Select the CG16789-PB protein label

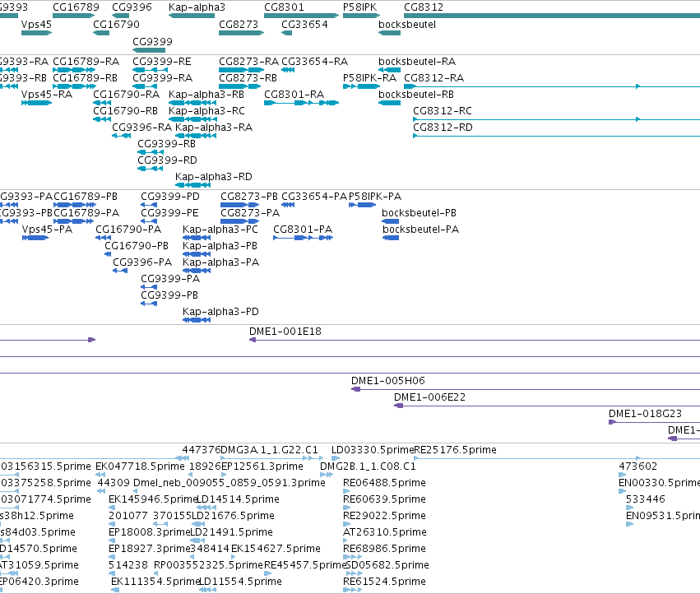(x=86, y=197)
